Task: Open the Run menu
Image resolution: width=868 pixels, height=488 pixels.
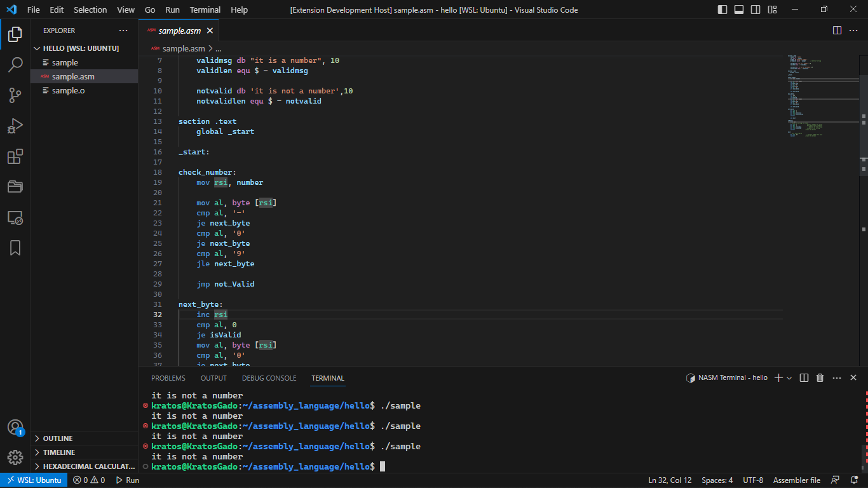Action: 172,10
